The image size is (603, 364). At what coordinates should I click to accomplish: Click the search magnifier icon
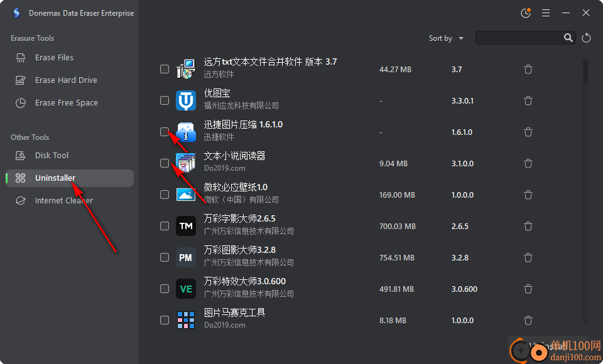[x=568, y=38]
